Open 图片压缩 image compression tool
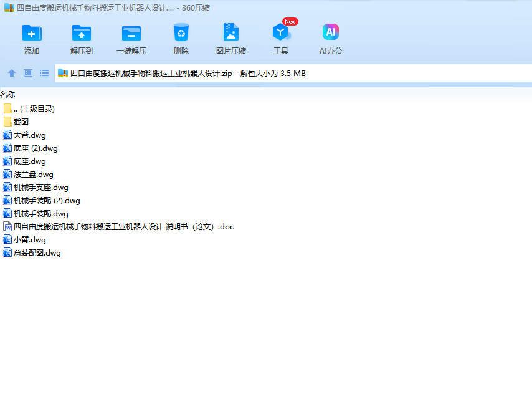The image size is (532, 412). pos(231,32)
